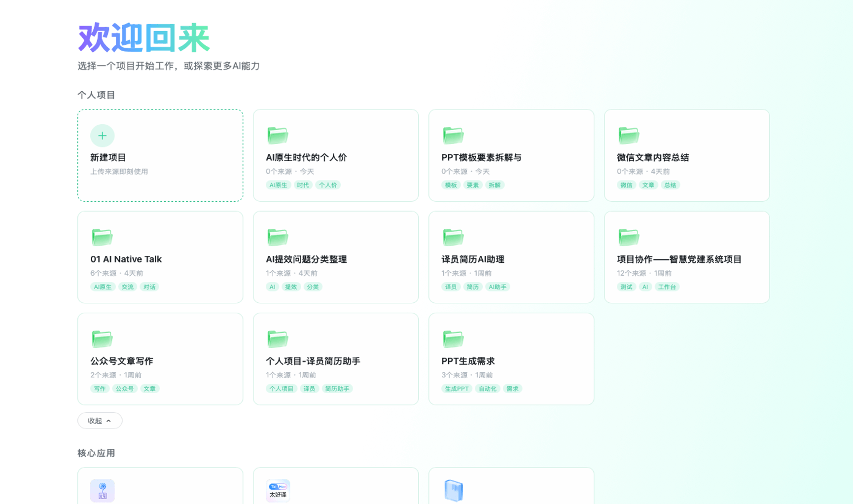Click 12个来源 · 1周前 metadata text
Image resolution: width=853 pixels, height=504 pixels.
(x=644, y=273)
